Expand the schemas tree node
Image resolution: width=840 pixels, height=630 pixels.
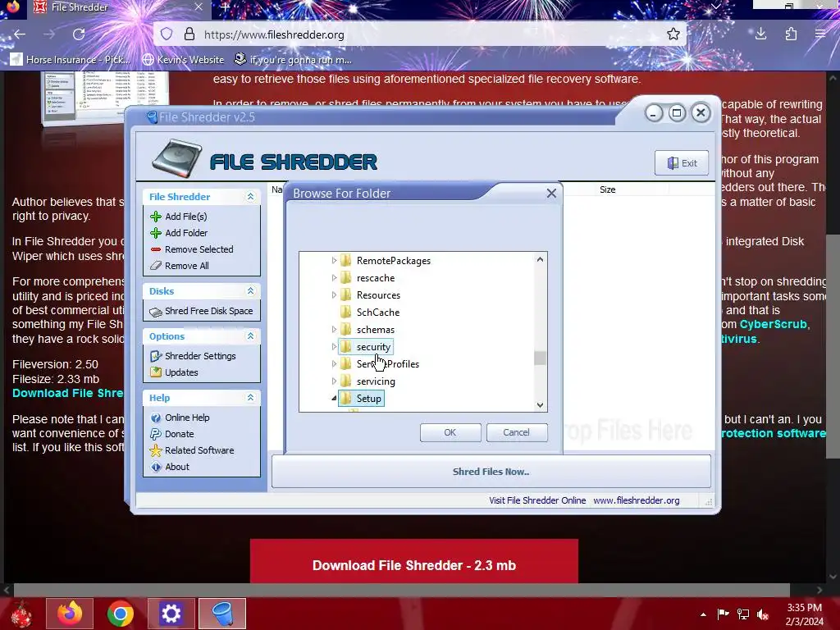coord(334,330)
